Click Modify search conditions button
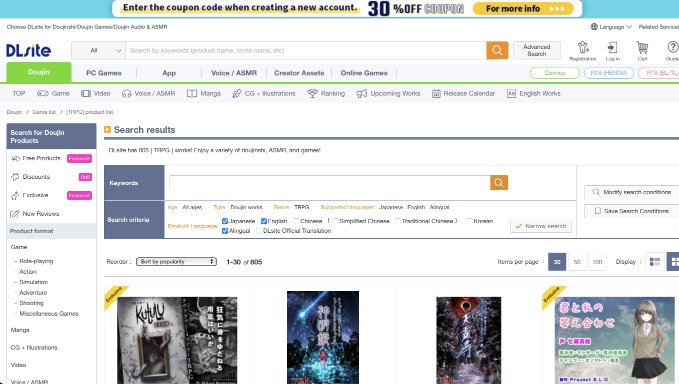679x384 pixels. pyautogui.click(x=632, y=192)
